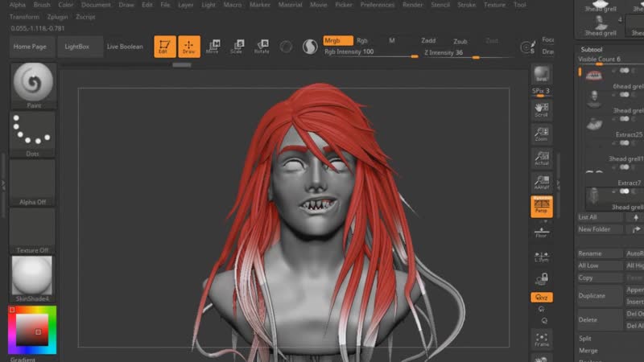
Task: Click the Scroll canvas icon
Action: click(541, 110)
